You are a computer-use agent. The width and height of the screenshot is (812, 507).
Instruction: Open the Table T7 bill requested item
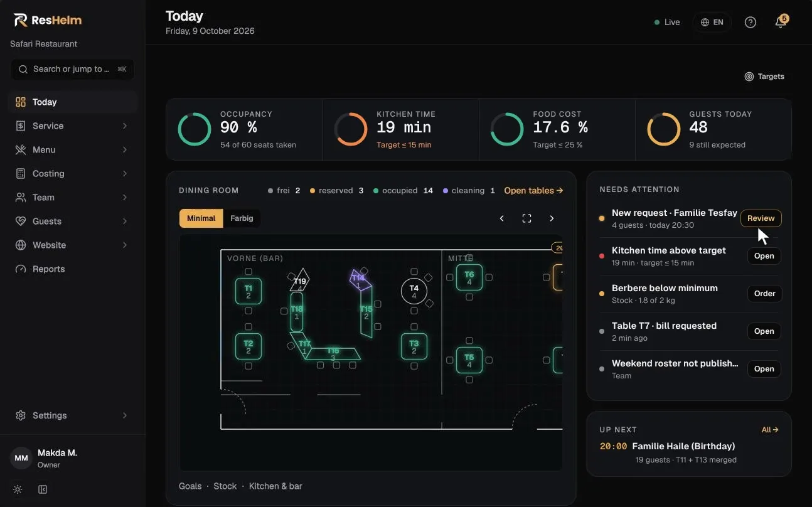click(764, 331)
